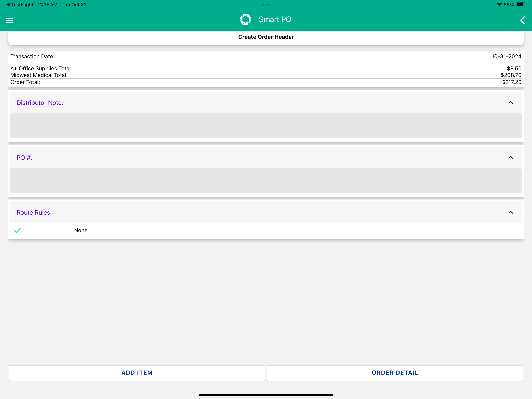Tap the battery status icon

click(521, 4)
